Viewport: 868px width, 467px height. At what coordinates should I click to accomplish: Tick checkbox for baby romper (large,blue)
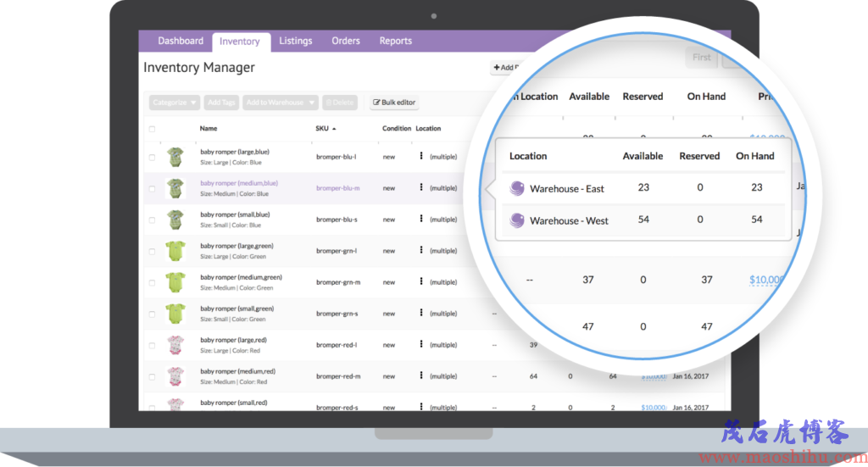(x=153, y=157)
